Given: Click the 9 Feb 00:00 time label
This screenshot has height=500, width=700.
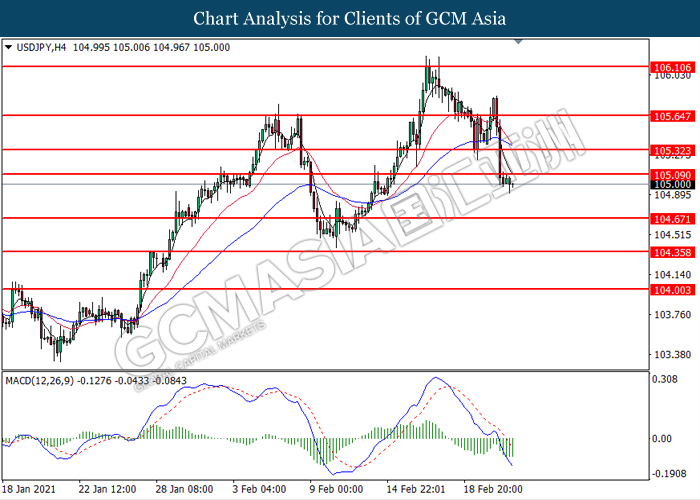Looking at the screenshot, I should coord(336,489).
